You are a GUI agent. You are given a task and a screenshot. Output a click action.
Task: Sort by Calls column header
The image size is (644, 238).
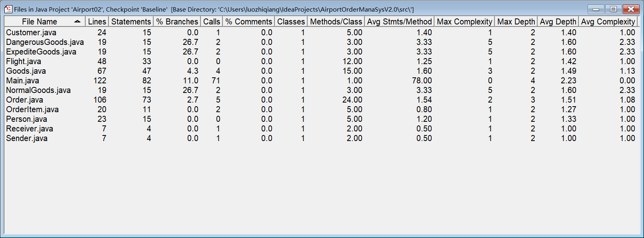tap(211, 22)
